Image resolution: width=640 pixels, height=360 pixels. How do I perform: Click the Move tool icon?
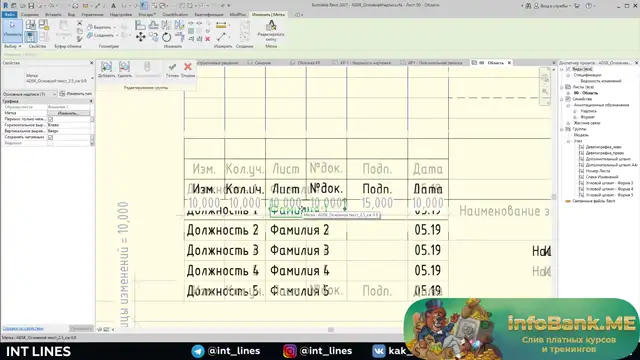point(140,37)
